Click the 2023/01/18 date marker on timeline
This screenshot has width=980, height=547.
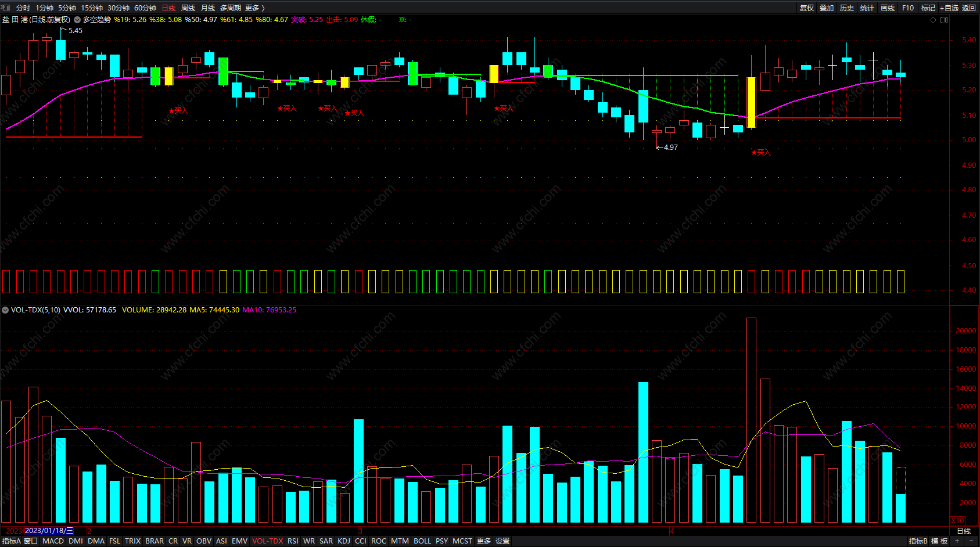[49, 531]
